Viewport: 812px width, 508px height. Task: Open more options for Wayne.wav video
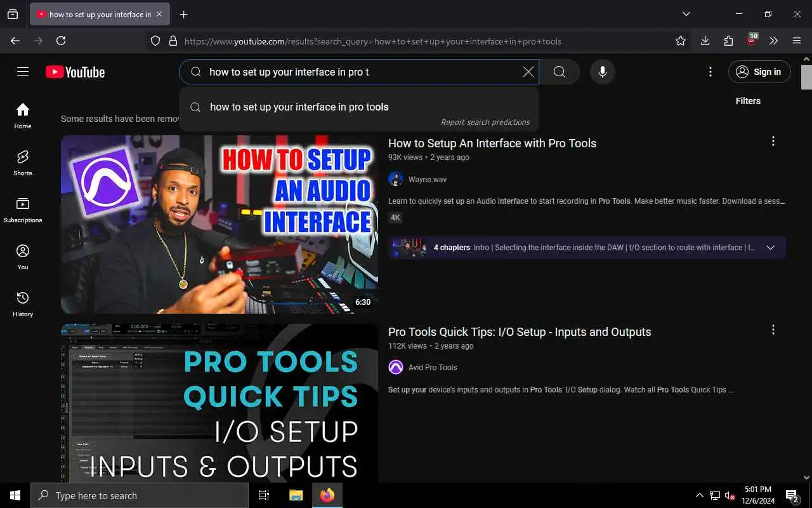point(773,141)
